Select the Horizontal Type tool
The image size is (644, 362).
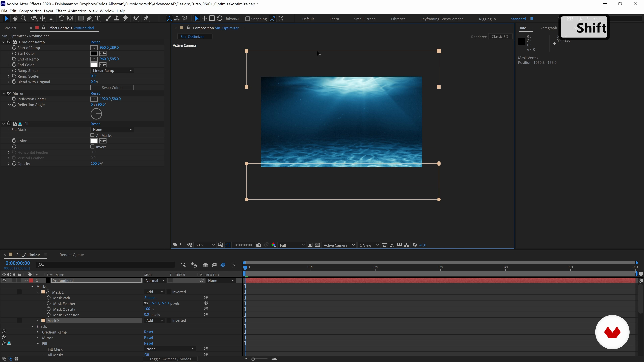97,18
